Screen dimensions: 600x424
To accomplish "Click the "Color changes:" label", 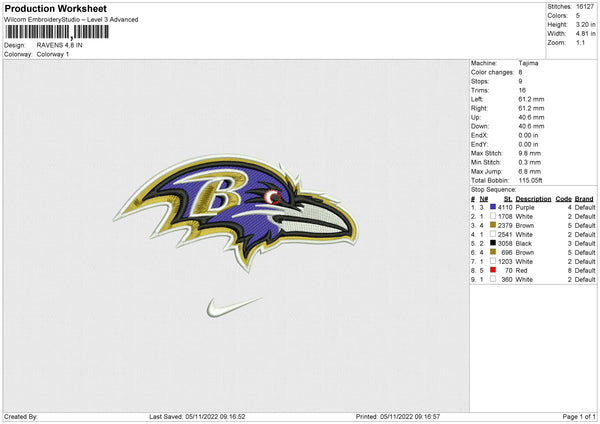I will click(492, 72).
